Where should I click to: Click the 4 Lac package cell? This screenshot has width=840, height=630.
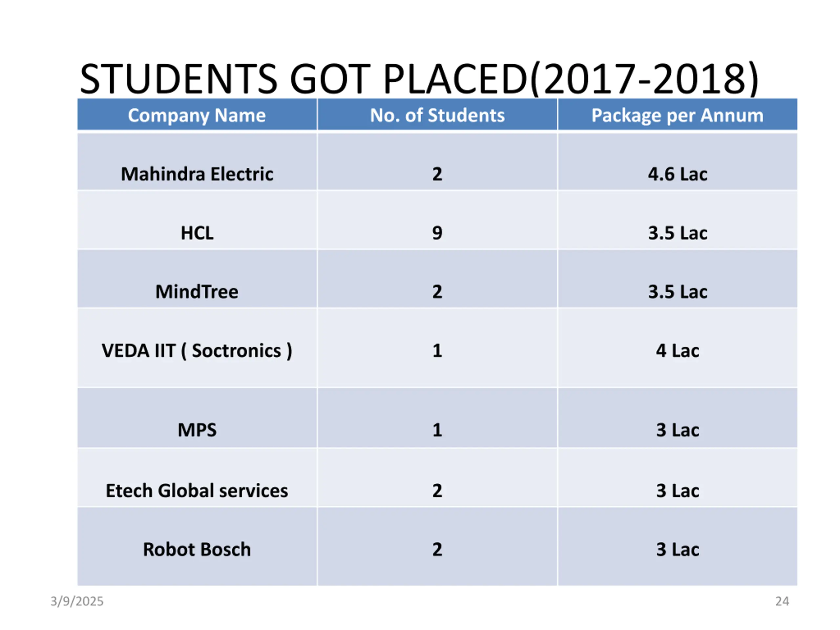[678, 348]
